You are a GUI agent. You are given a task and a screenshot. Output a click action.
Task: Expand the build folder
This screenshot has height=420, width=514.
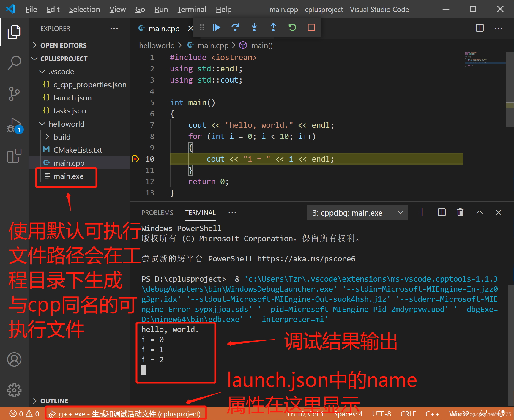coord(79,137)
